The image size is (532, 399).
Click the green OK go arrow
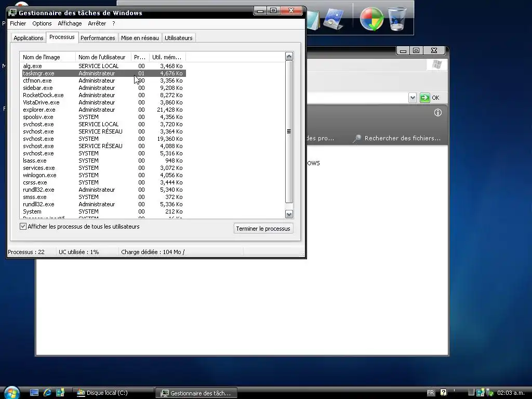click(x=425, y=98)
